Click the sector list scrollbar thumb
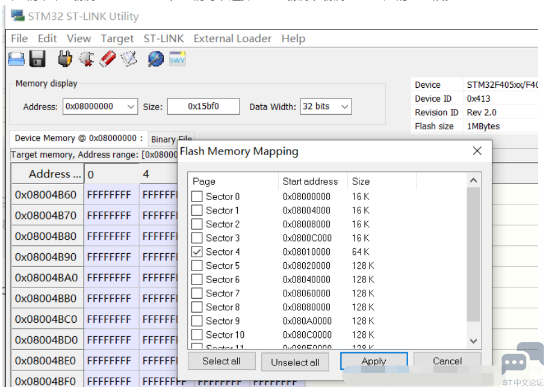This screenshot has height=392, width=549. point(473,254)
